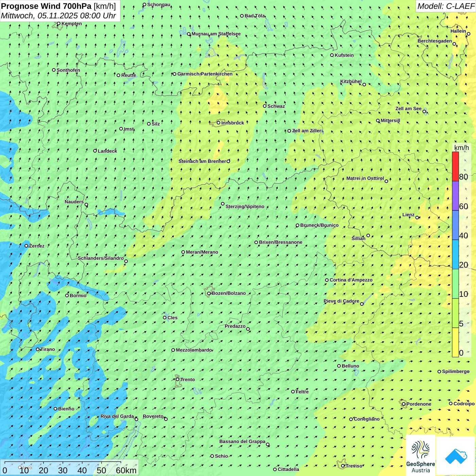Click the Pordenone city marker

[x=404, y=404]
